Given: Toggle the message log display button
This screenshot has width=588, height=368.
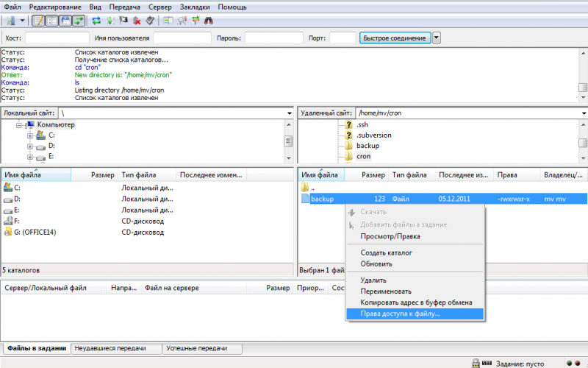Looking at the screenshot, I should (x=38, y=21).
